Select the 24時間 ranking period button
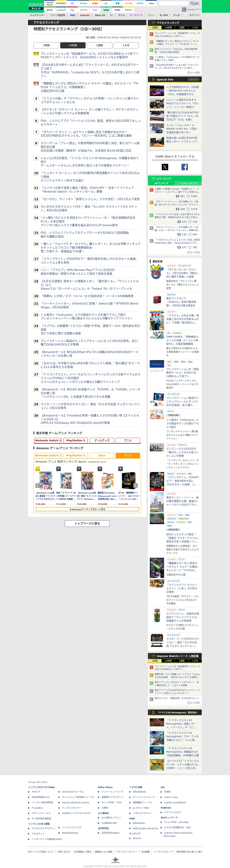230x868 pixels. [73, 45]
